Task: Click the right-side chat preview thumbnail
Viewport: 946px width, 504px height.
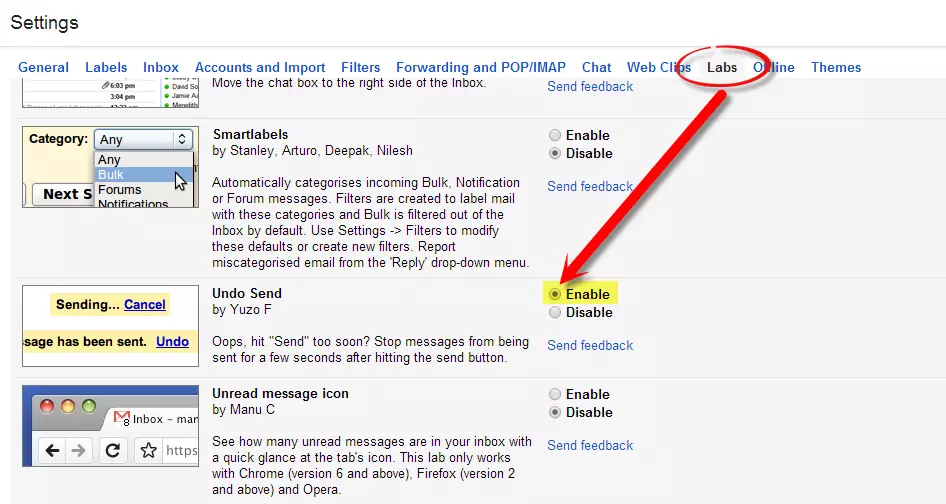Action: click(110, 93)
